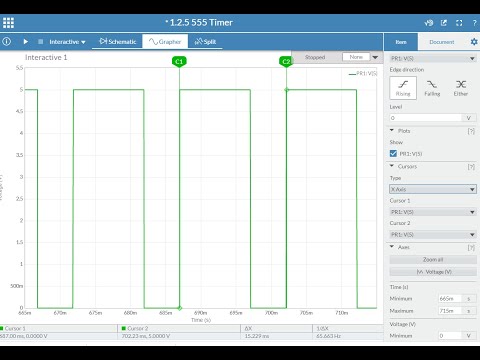Edit Time Maximum 715m field
This screenshot has width=480, height=360.
point(450,311)
